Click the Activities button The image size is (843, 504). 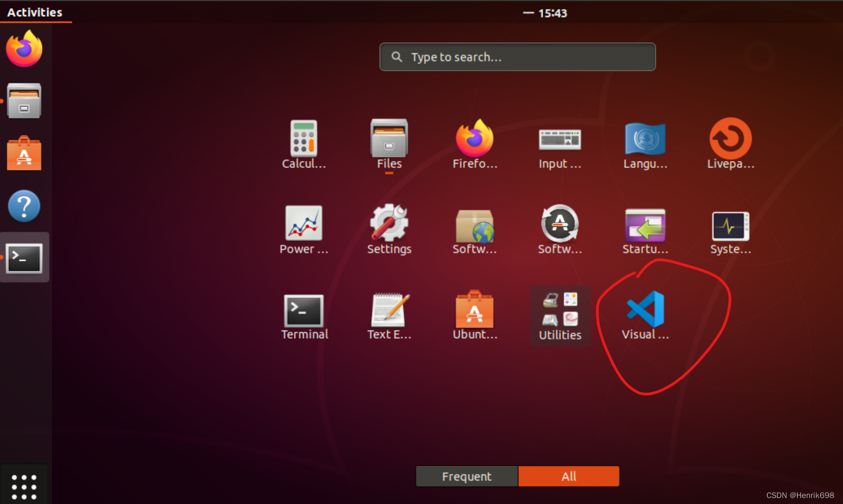(35, 12)
